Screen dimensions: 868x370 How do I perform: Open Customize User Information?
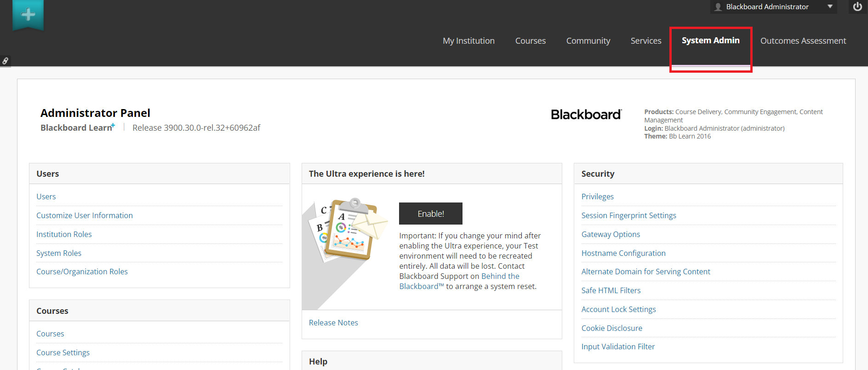[85, 215]
